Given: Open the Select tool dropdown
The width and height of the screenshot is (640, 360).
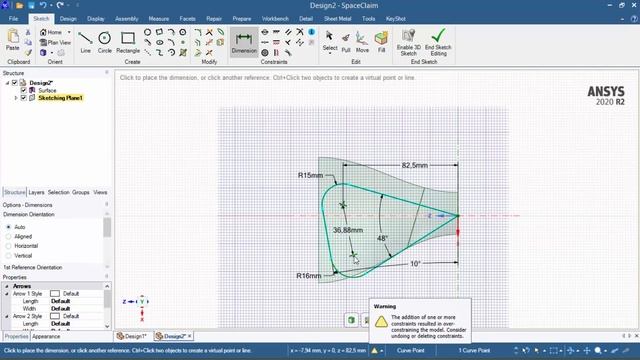Looking at the screenshot, I should [x=330, y=53].
